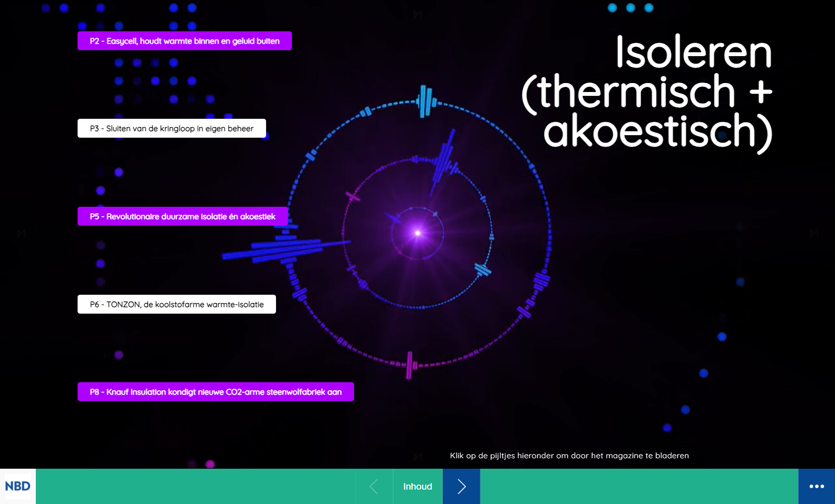Click the middle cyan dot at top right
The height and width of the screenshot is (504, 835).
click(631, 7)
